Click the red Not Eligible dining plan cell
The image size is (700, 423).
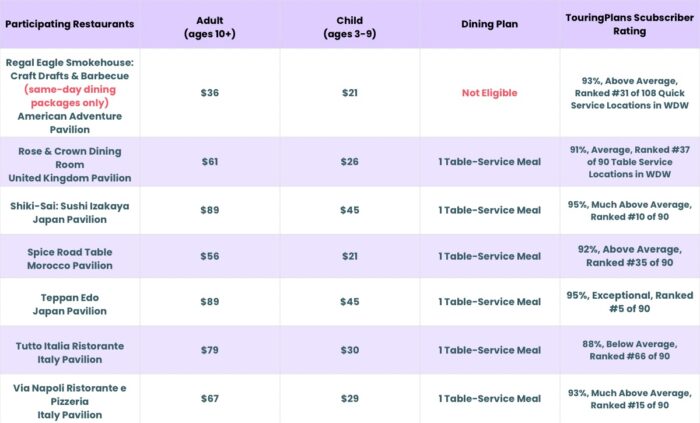490,93
